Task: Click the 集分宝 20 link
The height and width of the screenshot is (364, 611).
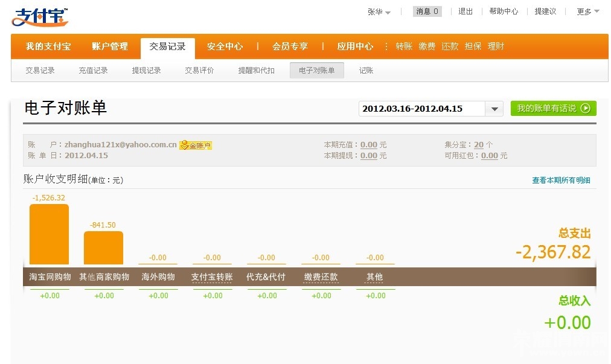Action: click(479, 145)
